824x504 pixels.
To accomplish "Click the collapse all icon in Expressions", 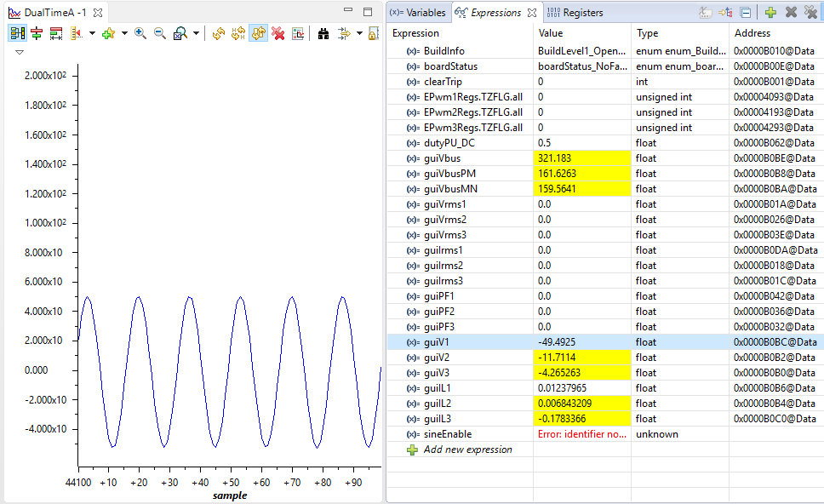I will click(746, 13).
